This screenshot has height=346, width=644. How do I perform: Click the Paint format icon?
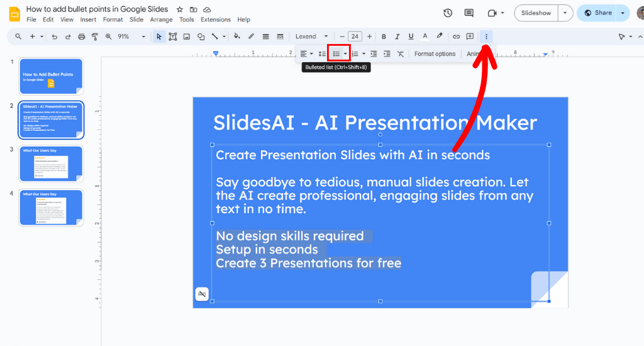click(x=95, y=36)
